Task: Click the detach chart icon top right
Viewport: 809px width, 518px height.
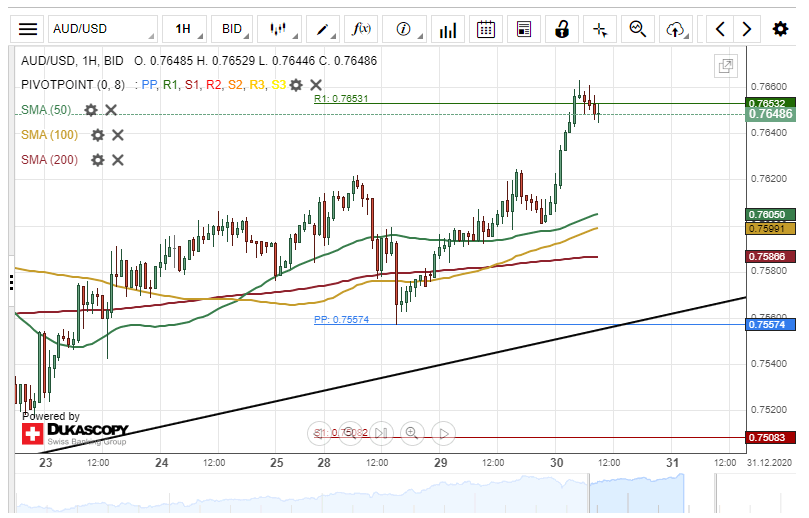Action: (x=725, y=66)
